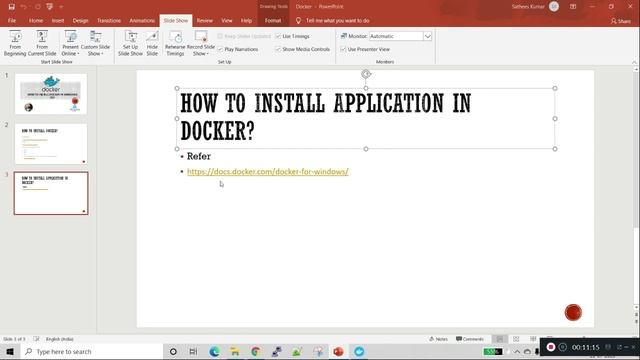Switch to Normal view icon

pyautogui.click(x=500, y=339)
